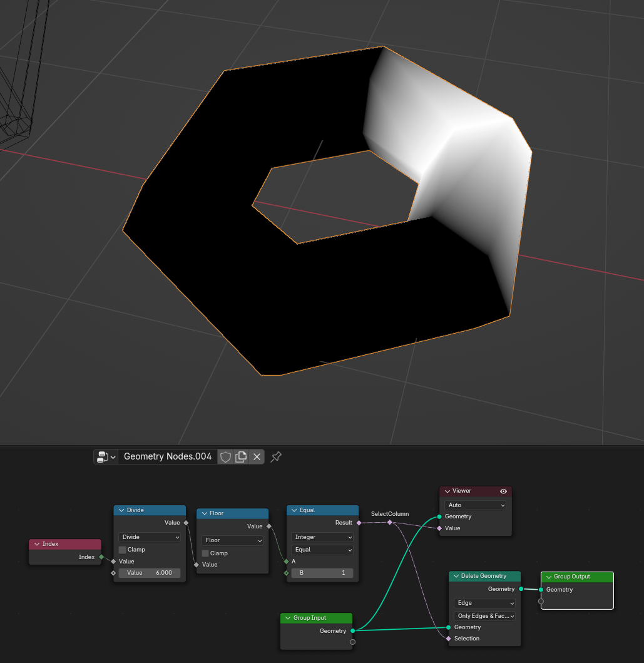Click Index output socket
The image size is (644, 663).
[101, 557]
